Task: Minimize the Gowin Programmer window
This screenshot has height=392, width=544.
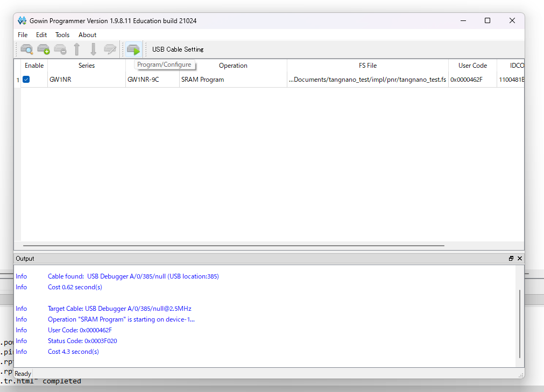Action: click(463, 21)
